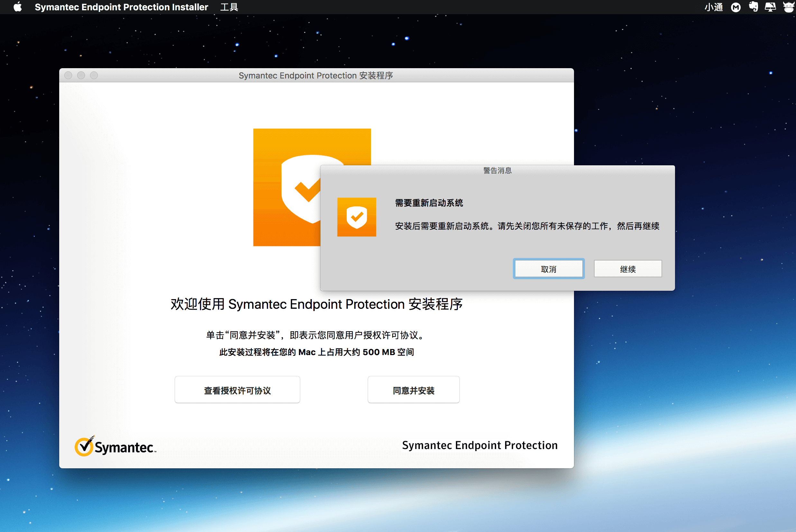
Task: Click the line mentioning 500 MB 空间
Action: tap(317, 352)
